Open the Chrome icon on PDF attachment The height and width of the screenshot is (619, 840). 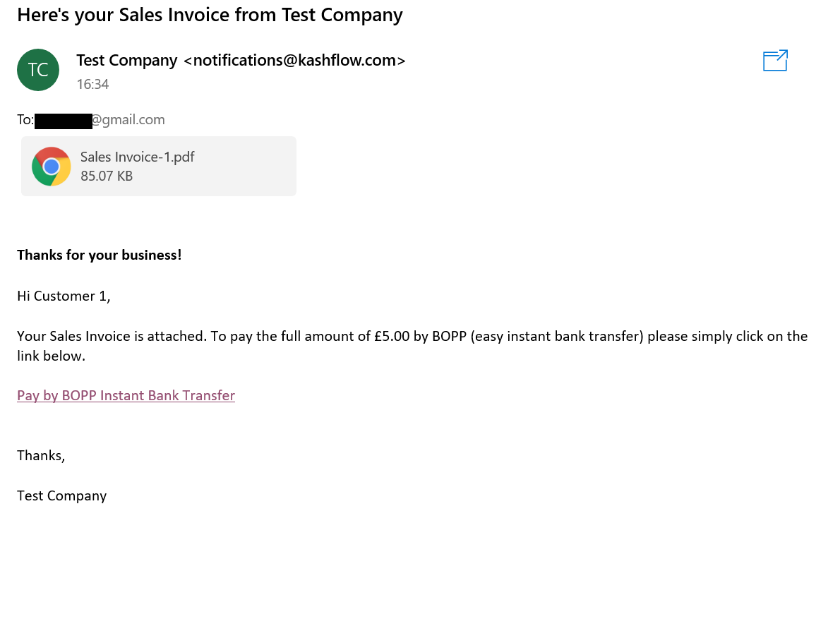pos(51,167)
